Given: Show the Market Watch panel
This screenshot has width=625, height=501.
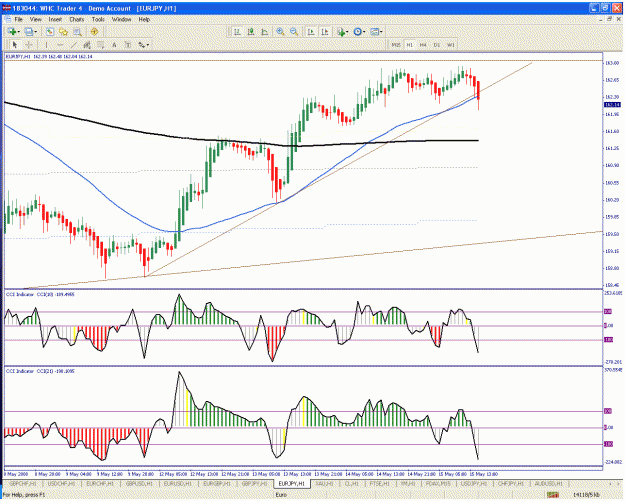Looking at the screenshot, I should click(x=50, y=31).
